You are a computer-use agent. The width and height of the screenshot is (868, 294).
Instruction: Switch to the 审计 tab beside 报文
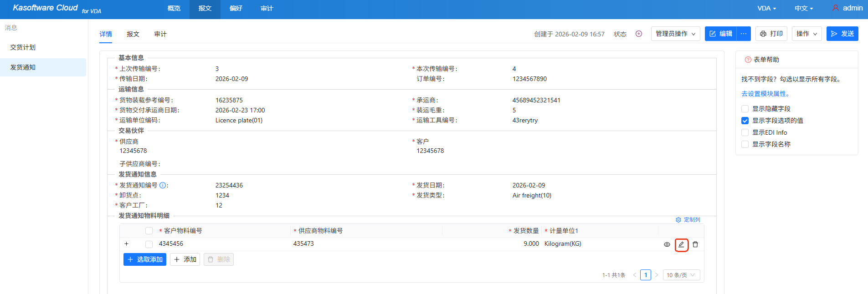point(160,34)
